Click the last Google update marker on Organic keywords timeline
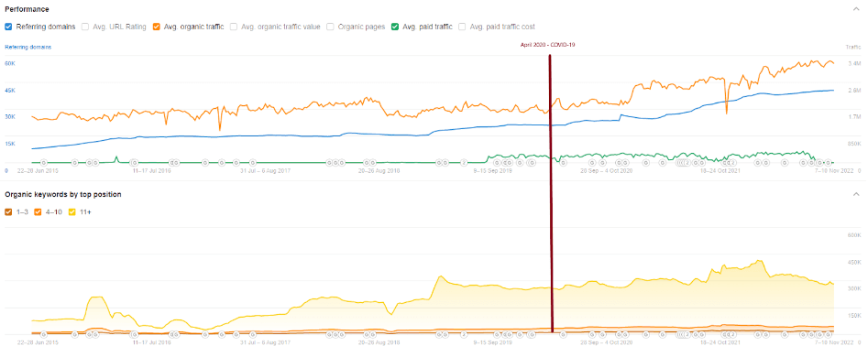This screenshot has height=357, width=868. coord(829,334)
